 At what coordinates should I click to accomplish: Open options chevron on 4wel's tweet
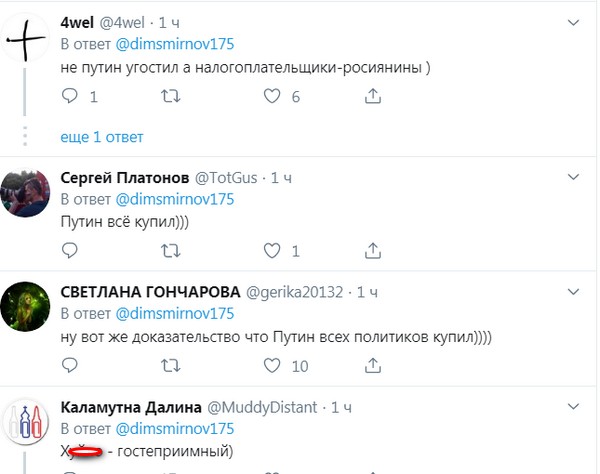click(572, 21)
